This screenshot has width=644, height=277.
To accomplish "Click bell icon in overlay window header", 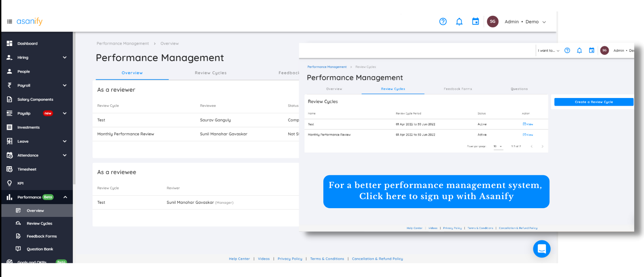I will [579, 50].
